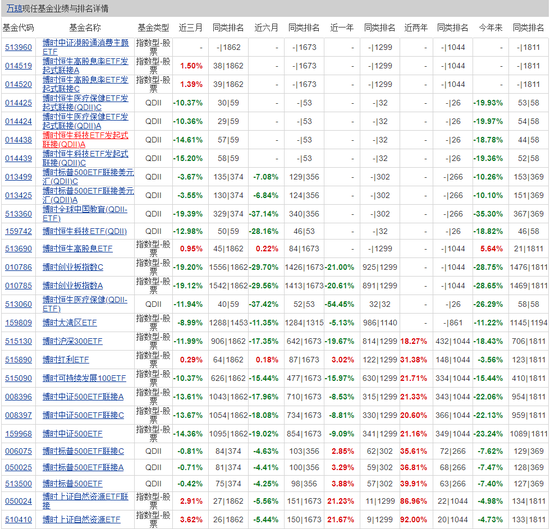Open fund code 050024 link
The height and width of the screenshot is (529, 550).
pyautogui.click(x=19, y=501)
